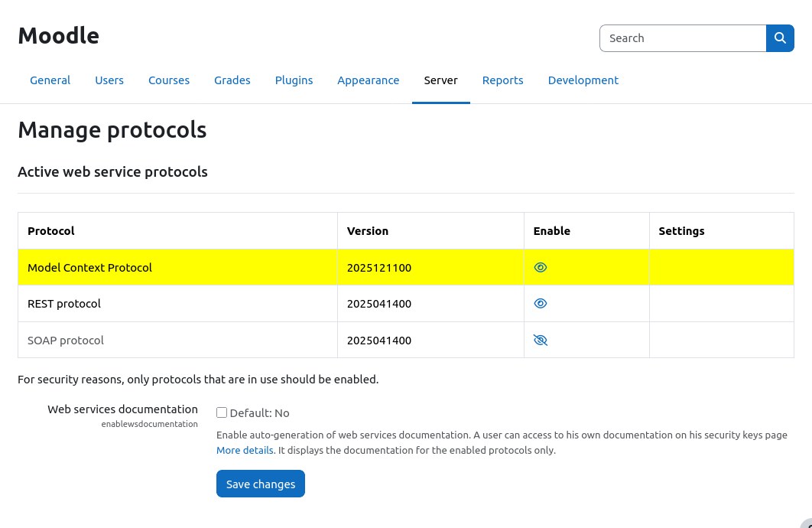The height and width of the screenshot is (528, 812).
Task: Click the Moodle site title
Action: [x=59, y=36]
